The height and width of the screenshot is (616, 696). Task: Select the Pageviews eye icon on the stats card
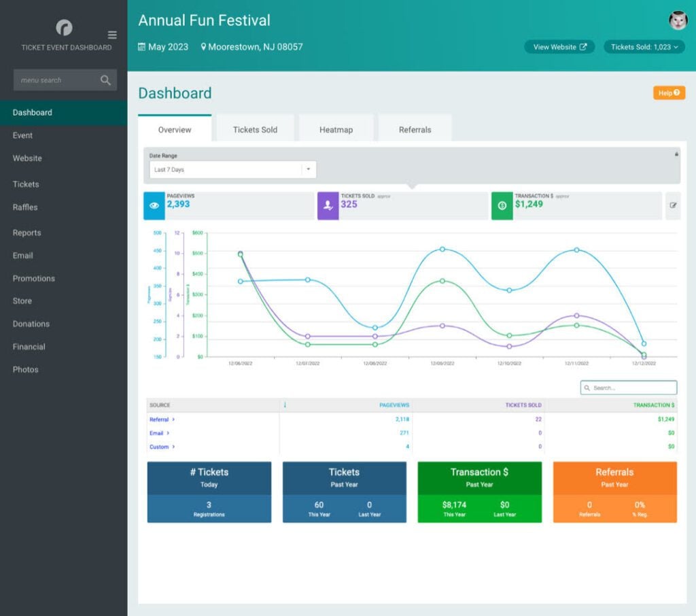(x=154, y=205)
